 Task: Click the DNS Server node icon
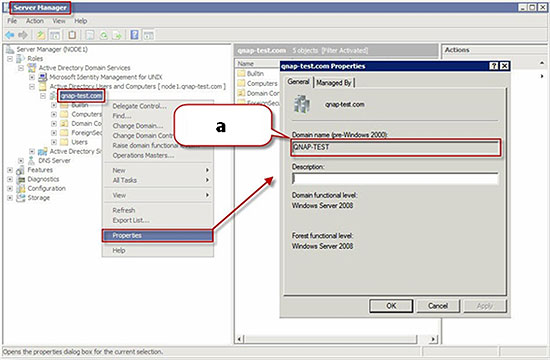pyautogui.click(x=32, y=161)
